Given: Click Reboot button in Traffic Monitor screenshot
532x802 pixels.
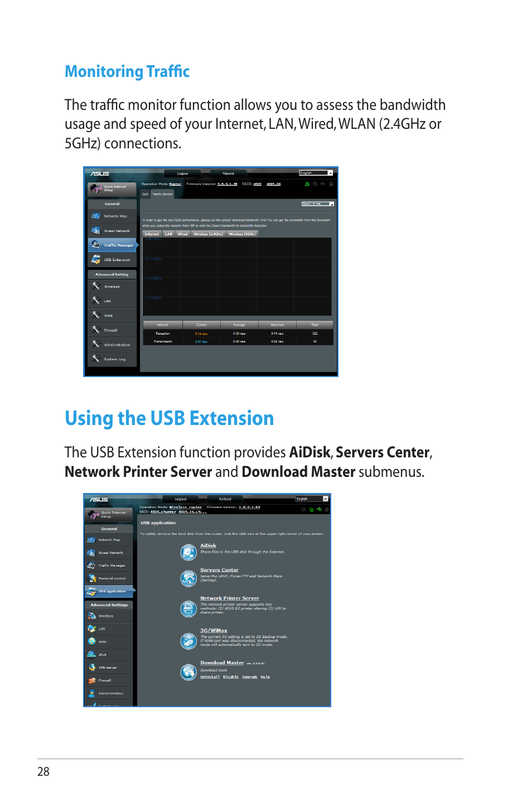Looking at the screenshot, I should pyautogui.click(x=229, y=173).
